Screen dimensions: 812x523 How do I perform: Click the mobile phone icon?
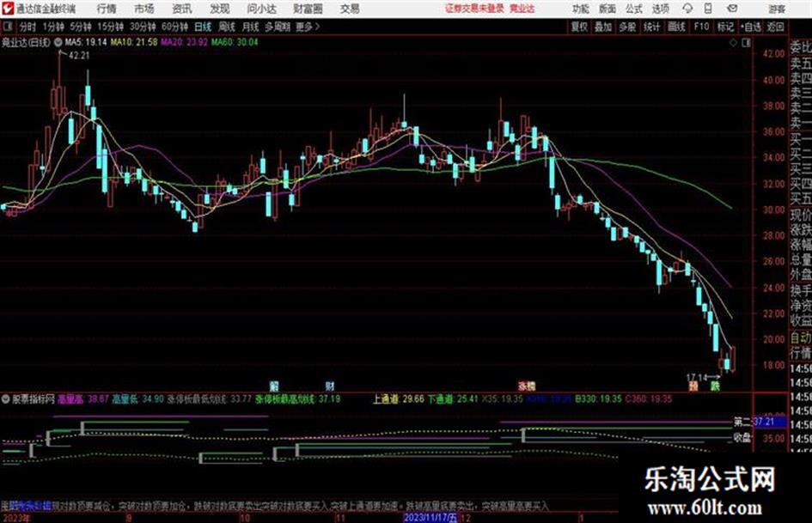tap(708, 9)
